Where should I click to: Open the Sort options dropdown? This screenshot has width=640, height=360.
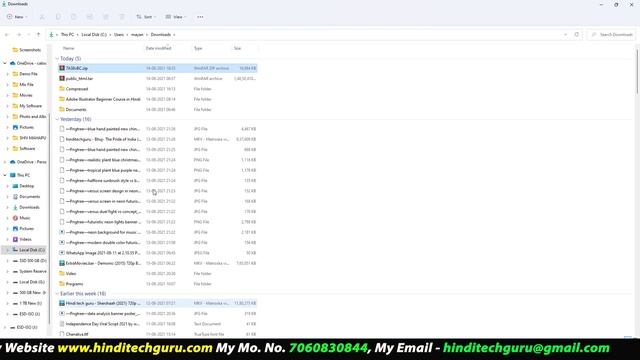(x=146, y=17)
